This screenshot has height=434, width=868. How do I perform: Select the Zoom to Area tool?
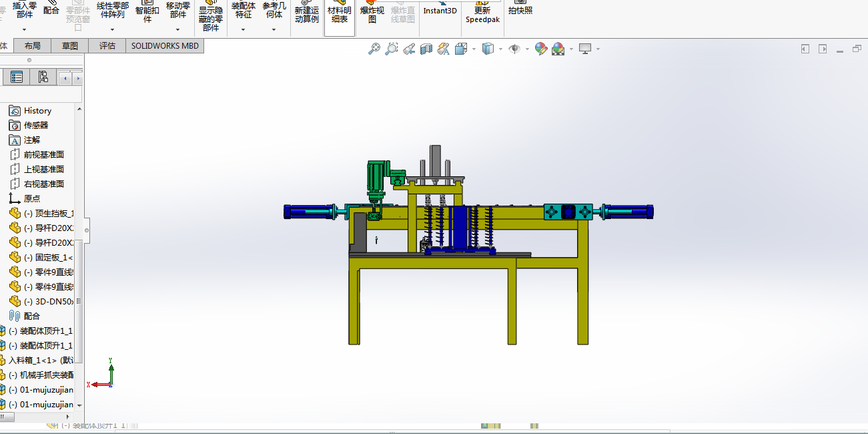click(x=392, y=49)
